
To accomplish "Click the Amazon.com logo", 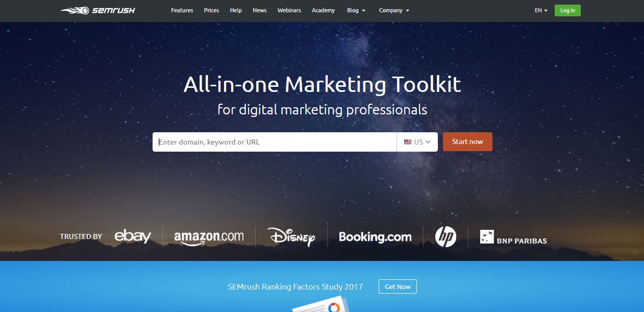I will point(209,237).
